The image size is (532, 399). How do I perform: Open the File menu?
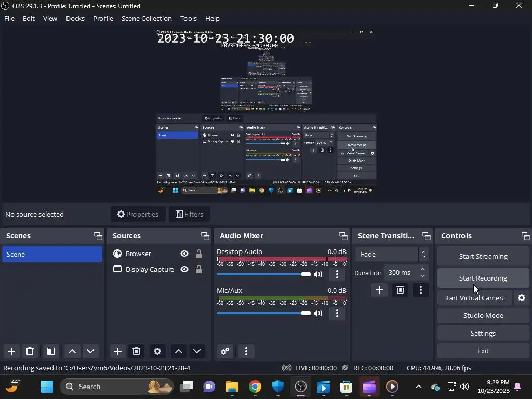(9, 18)
